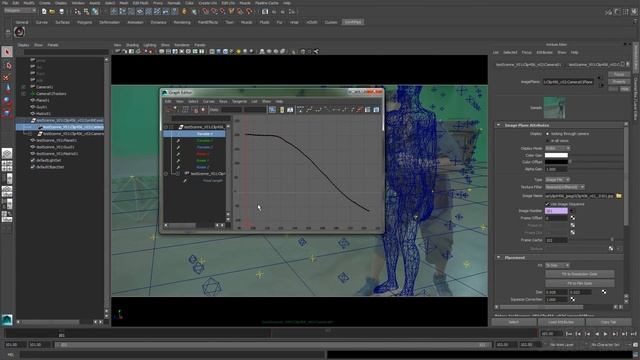This screenshot has width=640, height=360.
Task: Click Fit to Film Gate button
Action: (x=580, y=283)
